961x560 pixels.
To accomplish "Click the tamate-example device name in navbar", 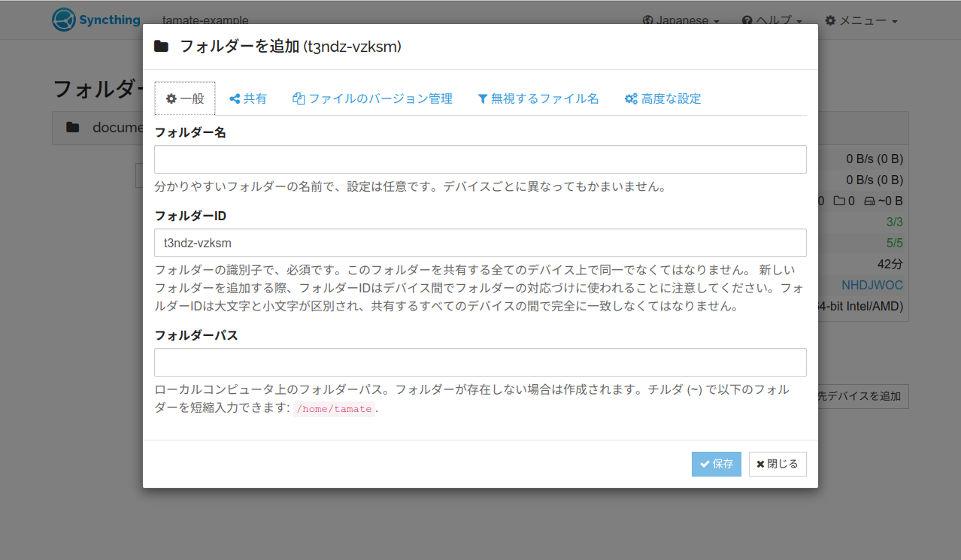I will click(205, 20).
